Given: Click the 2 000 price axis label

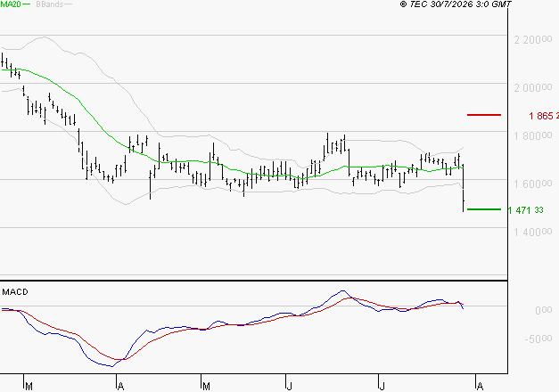Looking at the screenshot, I should [533, 87].
